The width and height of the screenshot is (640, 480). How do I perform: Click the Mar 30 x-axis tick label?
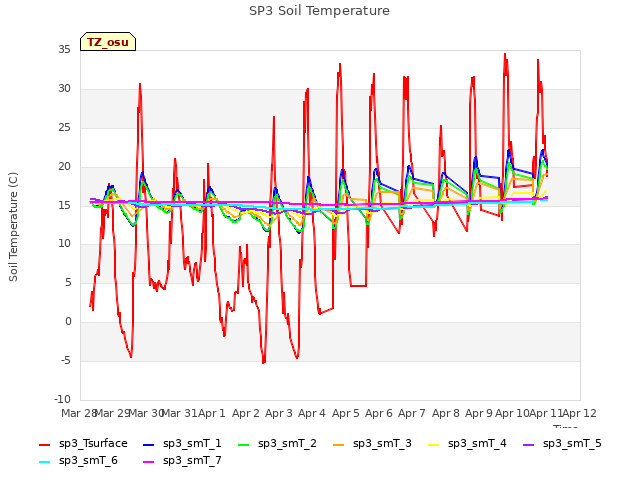tap(146, 413)
